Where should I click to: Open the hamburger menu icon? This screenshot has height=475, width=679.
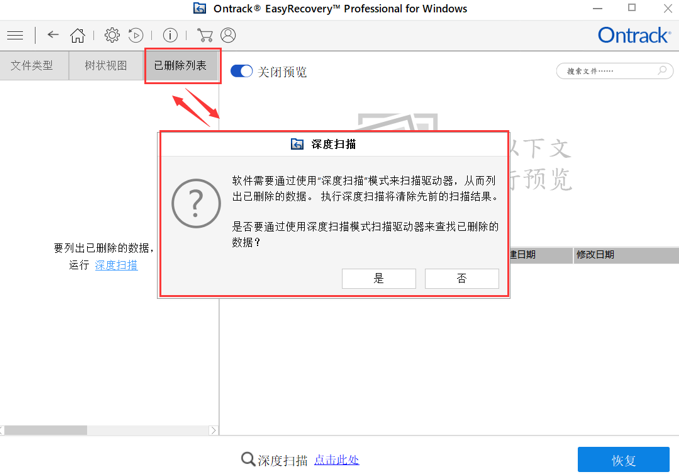tap(15, 35)
